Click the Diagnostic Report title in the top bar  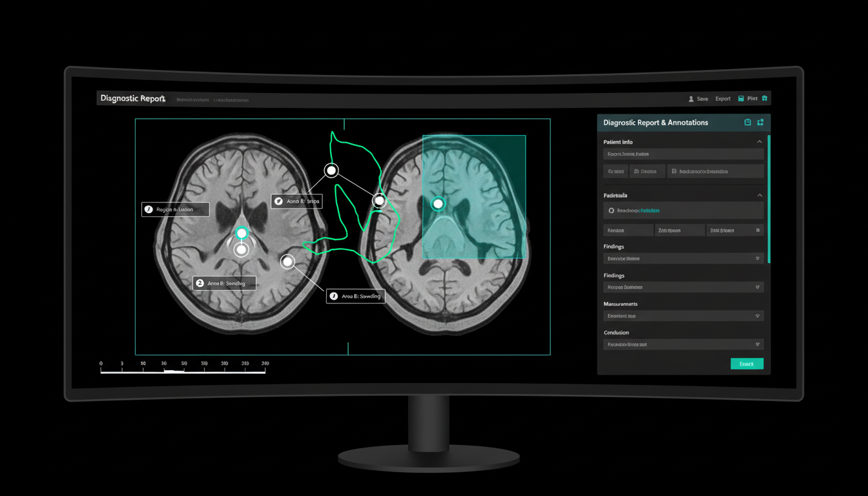133,99
